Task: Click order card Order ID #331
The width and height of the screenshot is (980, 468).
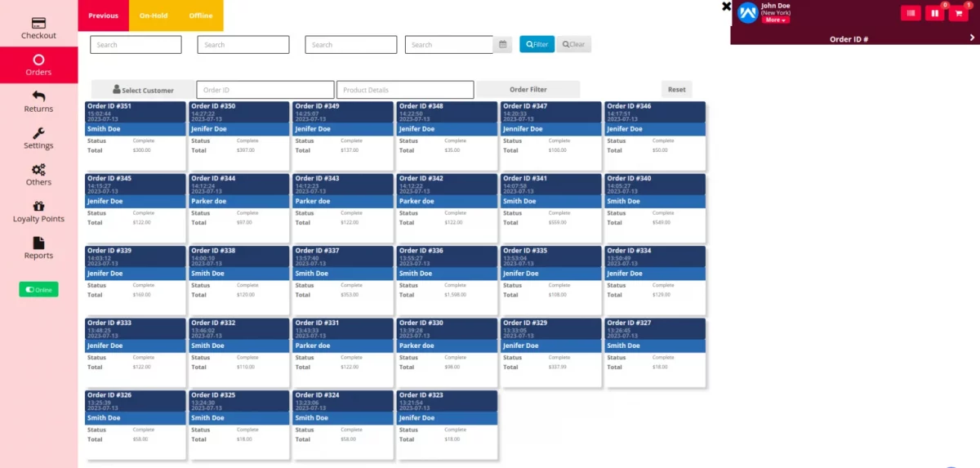Action: (x=343, y=352)
